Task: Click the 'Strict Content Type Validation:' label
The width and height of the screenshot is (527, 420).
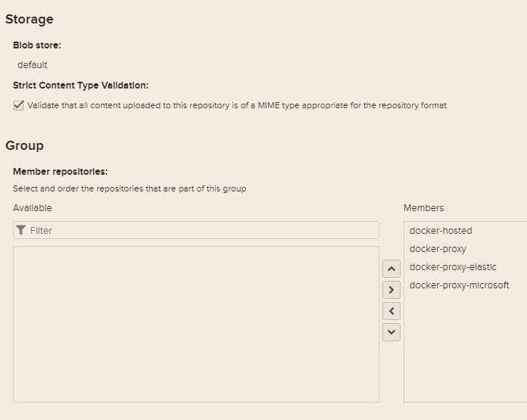Action: pyautogui.click(x=80, y=86)
